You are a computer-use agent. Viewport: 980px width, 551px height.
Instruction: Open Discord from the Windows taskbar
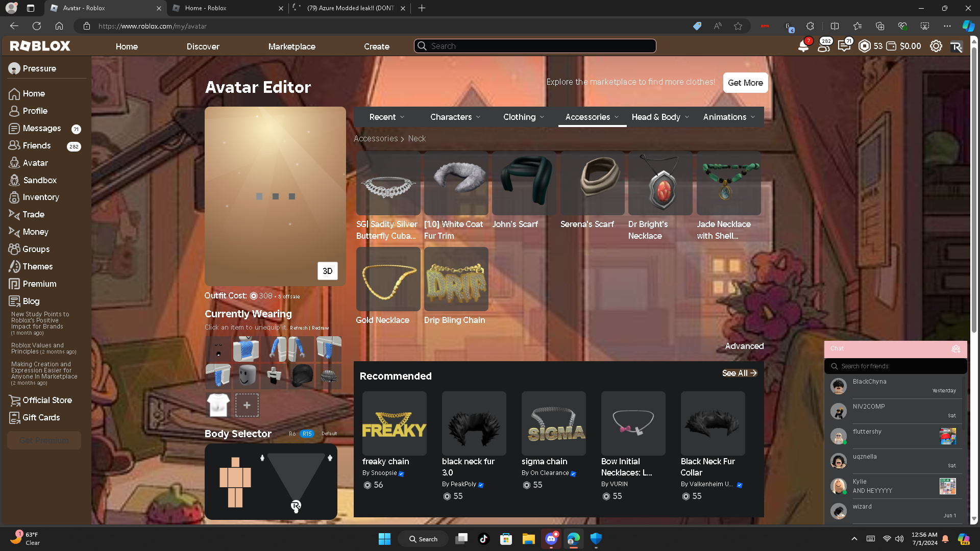pos(551,539)
